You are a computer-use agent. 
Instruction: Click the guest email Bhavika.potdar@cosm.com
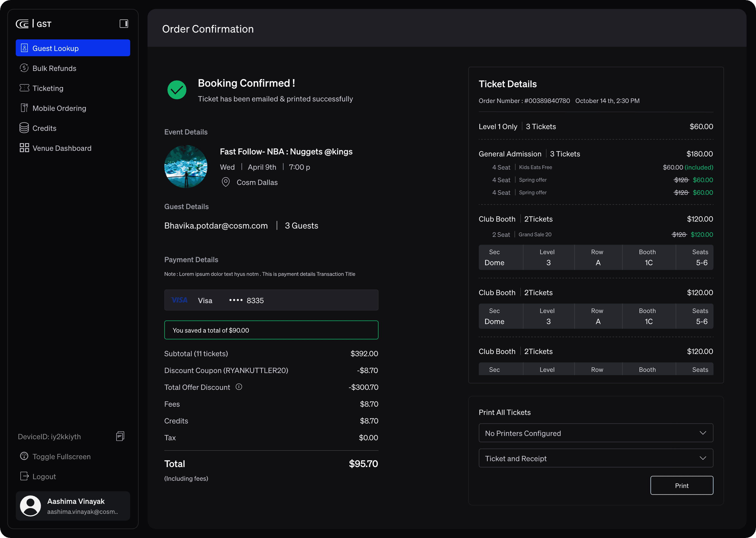[216, 226]
